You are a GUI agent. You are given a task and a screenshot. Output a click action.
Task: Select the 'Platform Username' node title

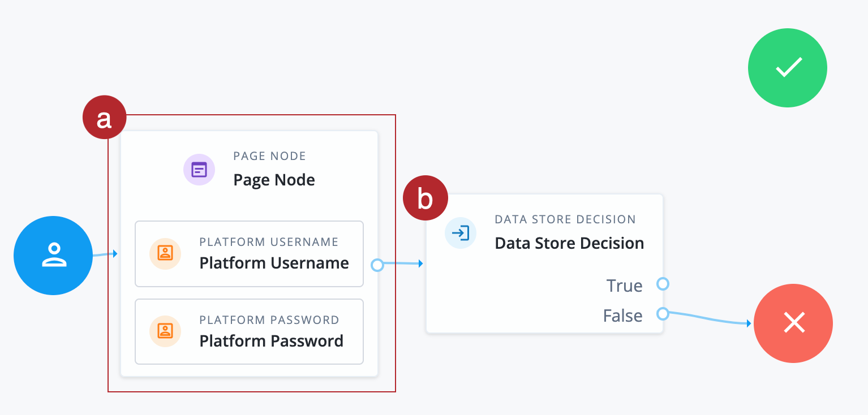(274, 263)
